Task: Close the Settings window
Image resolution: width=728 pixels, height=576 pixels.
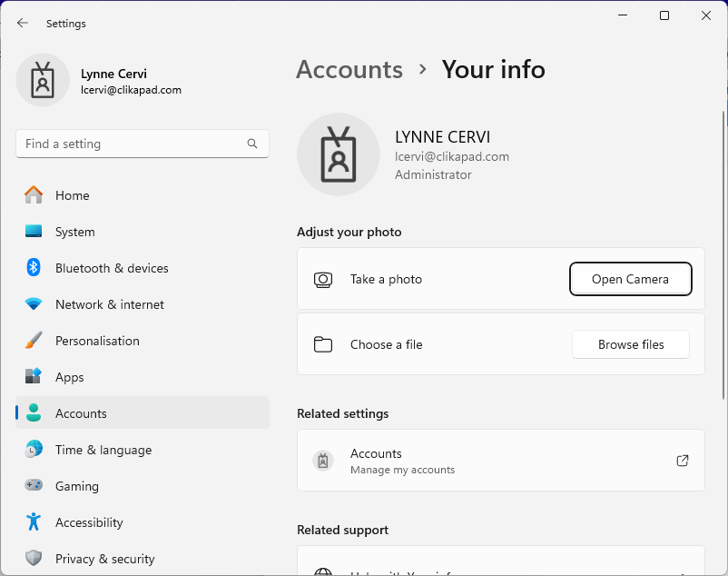Action: (x=705, y=15)
